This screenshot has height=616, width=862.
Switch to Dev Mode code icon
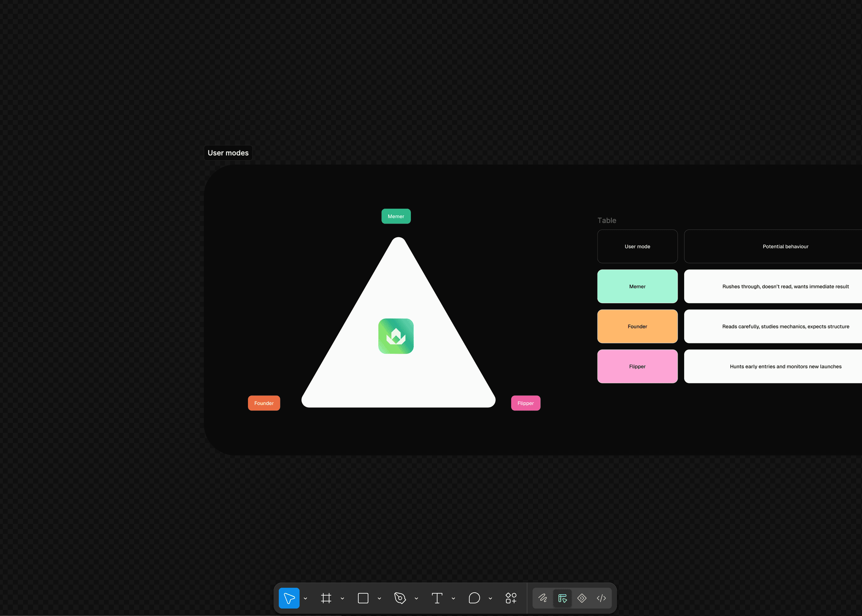(x=601, y=598)
